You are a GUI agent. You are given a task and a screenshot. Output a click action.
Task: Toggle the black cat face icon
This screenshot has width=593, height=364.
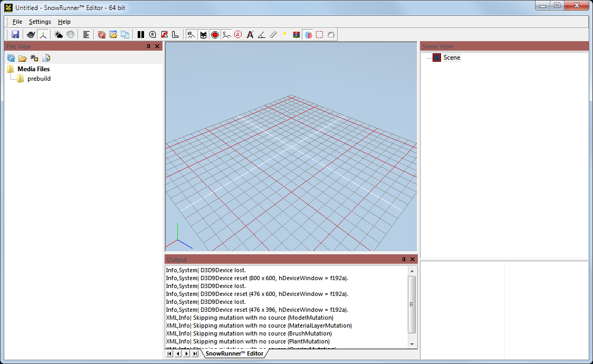204,35
